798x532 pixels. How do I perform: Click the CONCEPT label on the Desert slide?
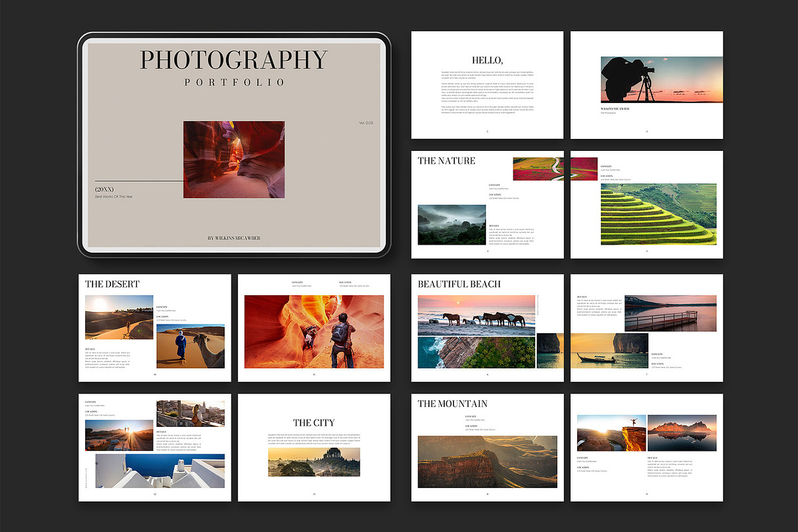pos(162,307)
